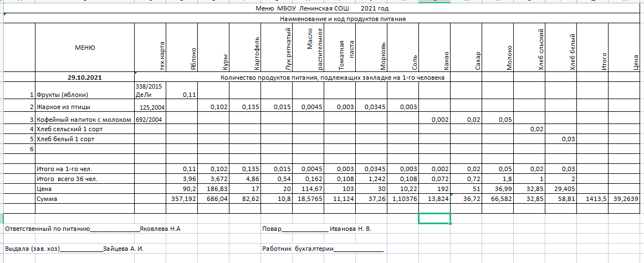Click the 'Томатная паста' column header

point(340,48)
